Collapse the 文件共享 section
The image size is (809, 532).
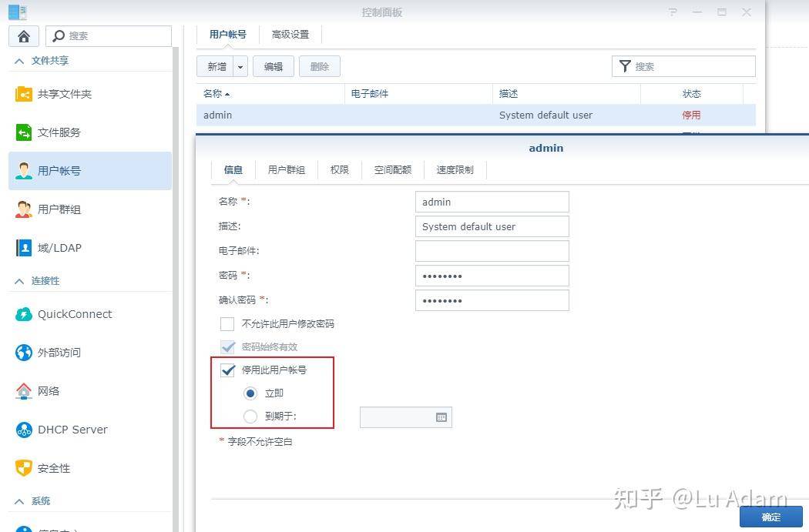19,61
